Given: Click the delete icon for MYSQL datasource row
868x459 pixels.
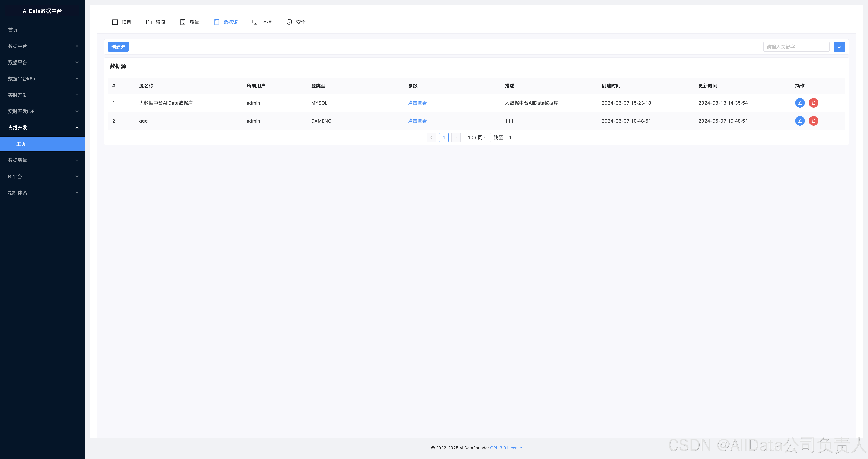Looking at the screenshot, I should coord(813,103).
